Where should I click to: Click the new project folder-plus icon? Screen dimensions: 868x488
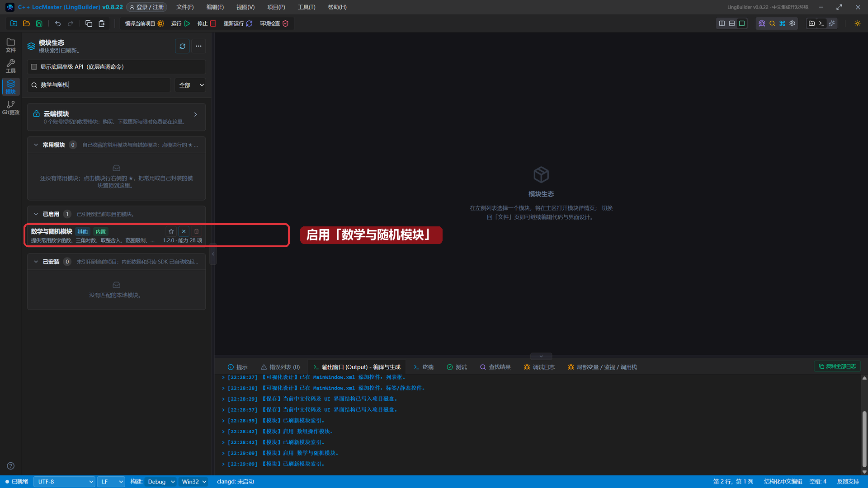tap(14, 23)
